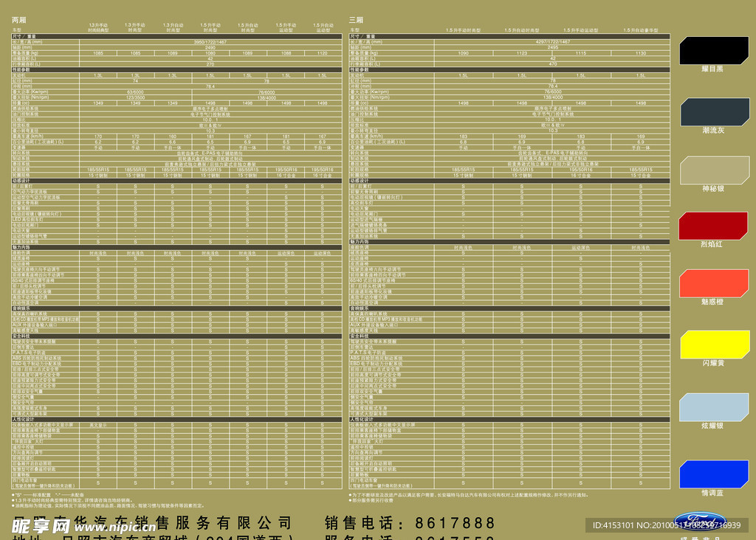The image size is (756, 540).
Task: Click the 470 trunk volume value
Action: 552,64
